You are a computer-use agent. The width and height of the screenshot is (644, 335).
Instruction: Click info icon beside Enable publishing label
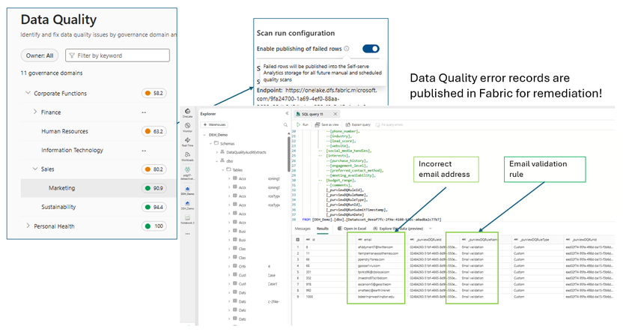(347, 49)
